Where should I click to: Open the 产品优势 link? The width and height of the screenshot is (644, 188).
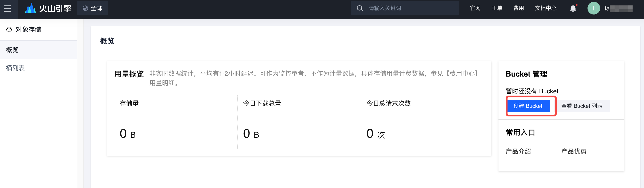point(574,151)
